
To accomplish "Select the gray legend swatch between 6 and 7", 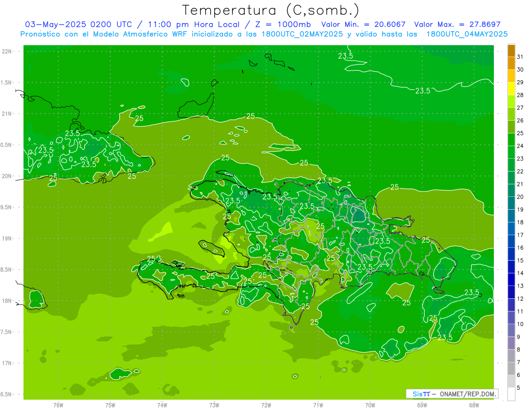I will pyautogui.click(x=511, y=369).
